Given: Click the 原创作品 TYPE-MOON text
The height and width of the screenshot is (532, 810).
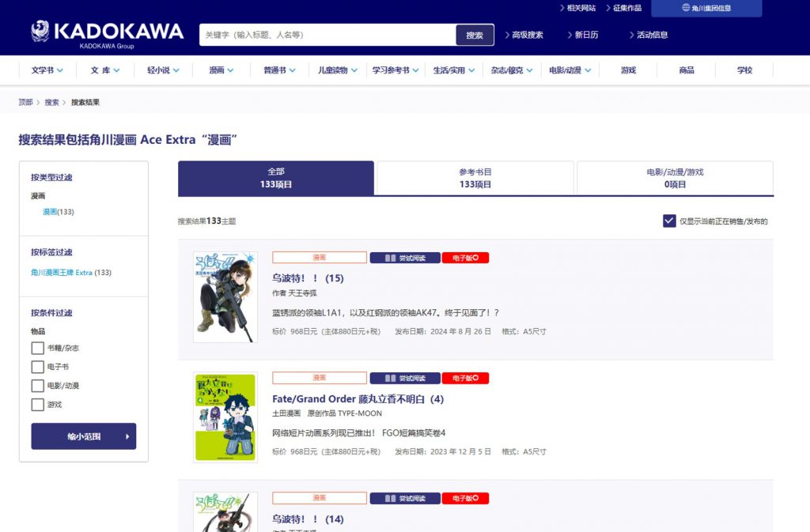Looking at the screenshot, I should [345, 413].
